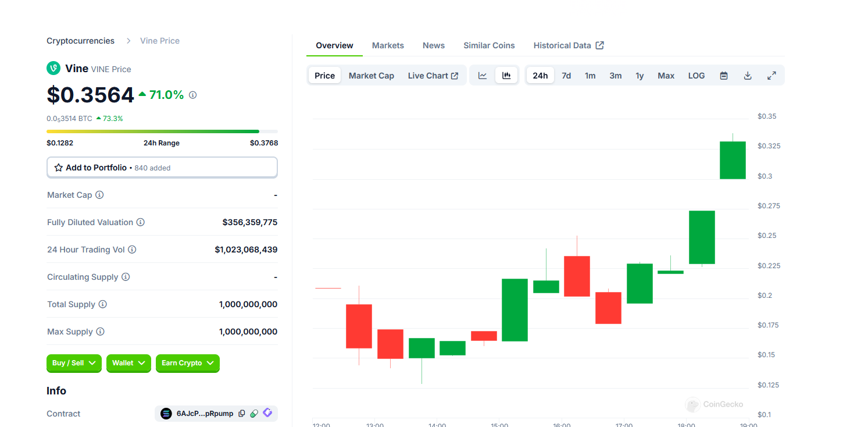Click the 24h Range progress bar
Viewport: 868px width, 427px height.
coord(162,131)
